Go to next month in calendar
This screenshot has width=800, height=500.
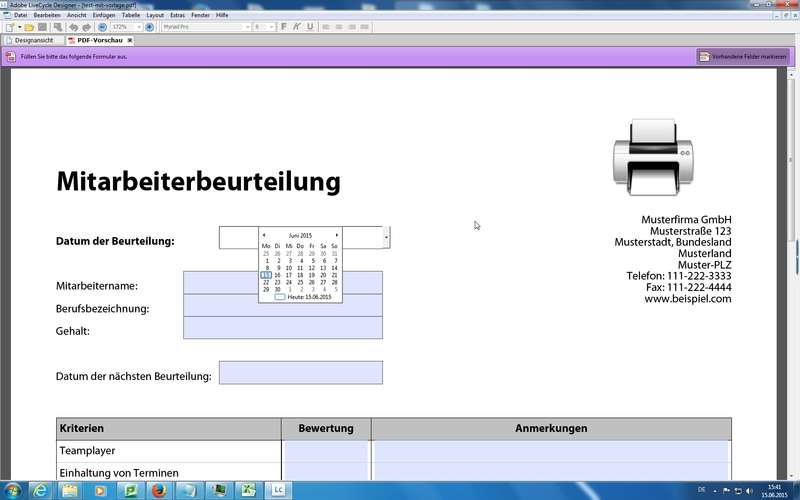(x=337, y=235)
